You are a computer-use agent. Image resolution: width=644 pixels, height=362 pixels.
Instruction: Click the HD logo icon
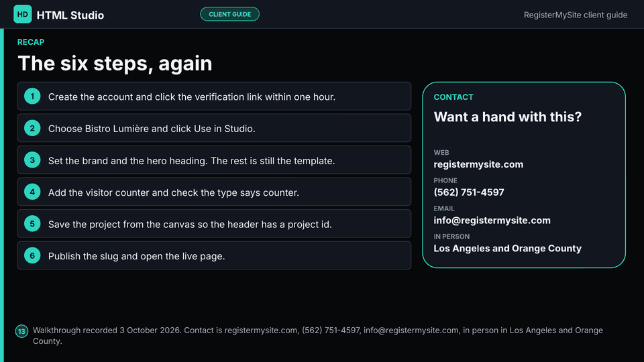(23, 14)
